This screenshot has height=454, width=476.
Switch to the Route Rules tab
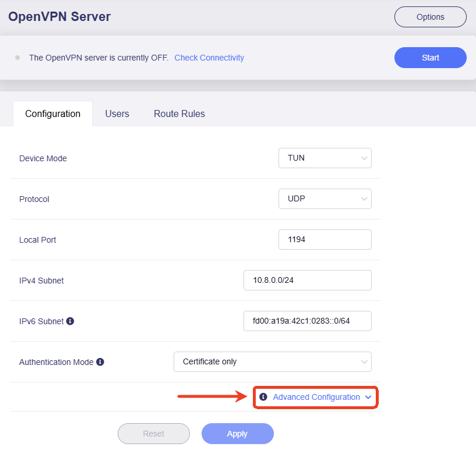coord(179,114)
